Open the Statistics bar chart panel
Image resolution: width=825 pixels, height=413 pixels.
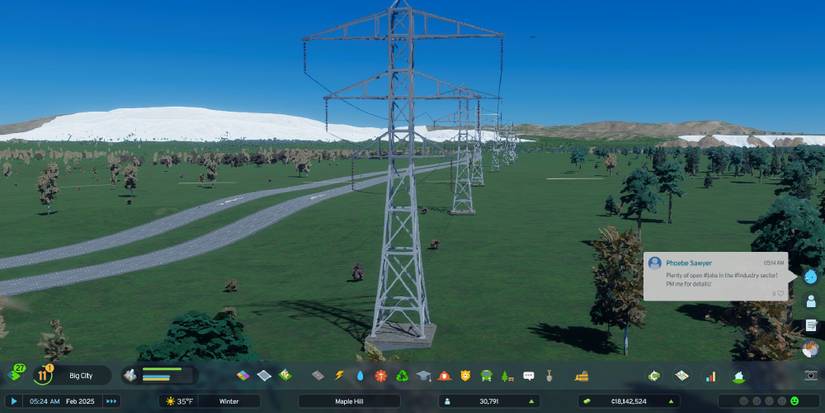(711, 376)
